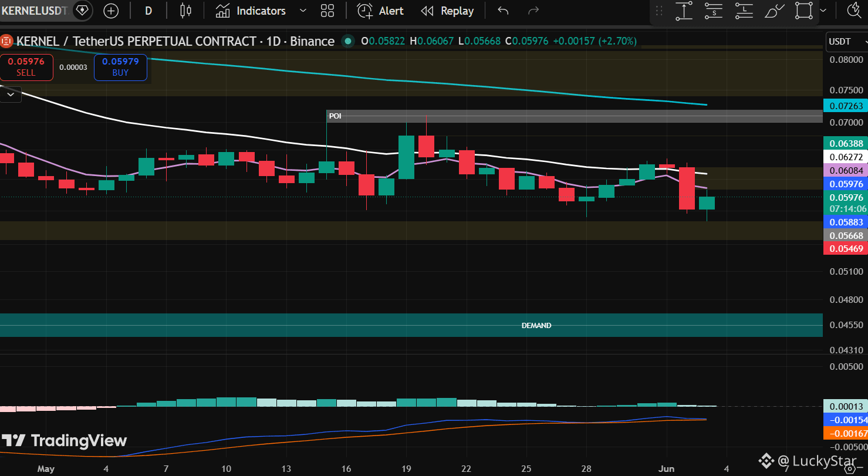Viewport: 868px width, 476px height.
Task: Click the Jun label on the time axis
Action: tap(667, 469)
